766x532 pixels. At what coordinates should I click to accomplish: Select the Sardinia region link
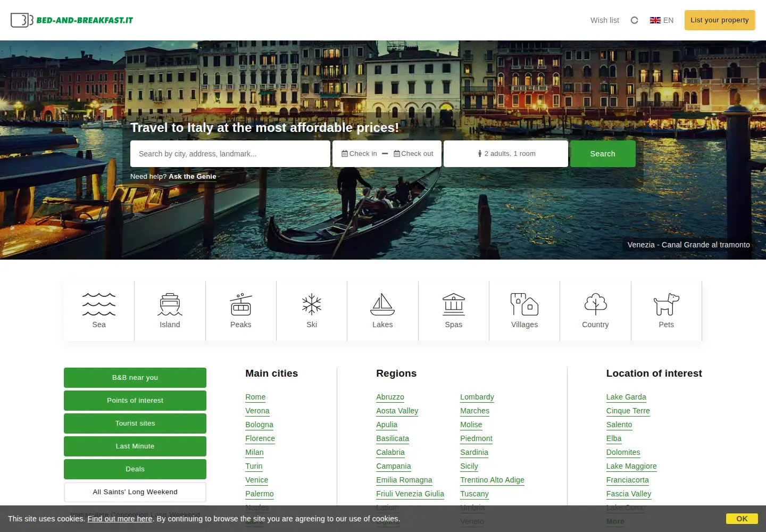pos(474,452)
